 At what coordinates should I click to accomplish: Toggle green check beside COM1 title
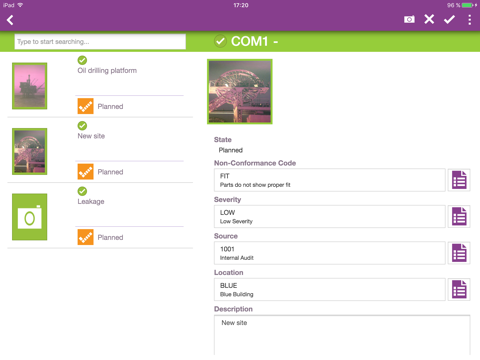pos(220,41)
